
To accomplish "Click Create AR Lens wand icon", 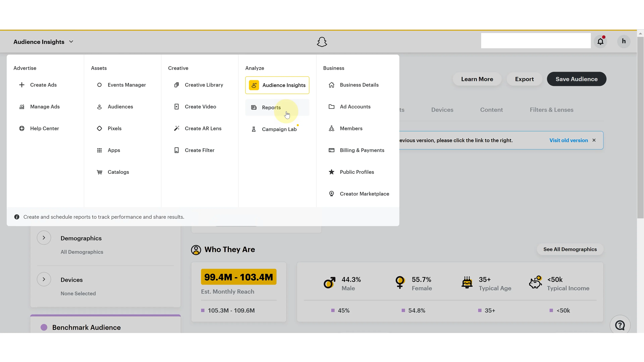I will click(176, 128).
